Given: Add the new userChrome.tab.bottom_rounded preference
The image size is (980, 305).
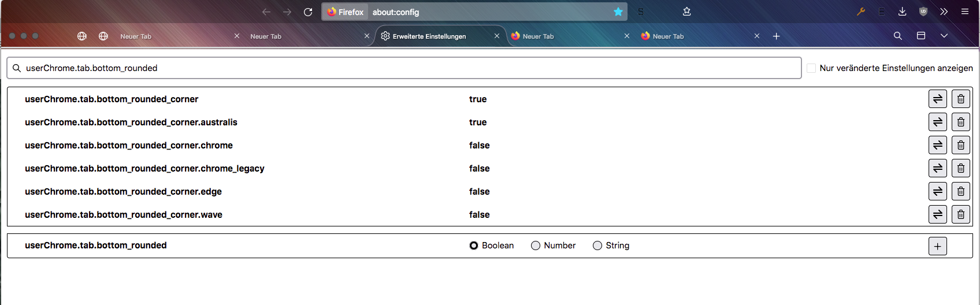Looking at the screenshot, I should tap(938, 246).
